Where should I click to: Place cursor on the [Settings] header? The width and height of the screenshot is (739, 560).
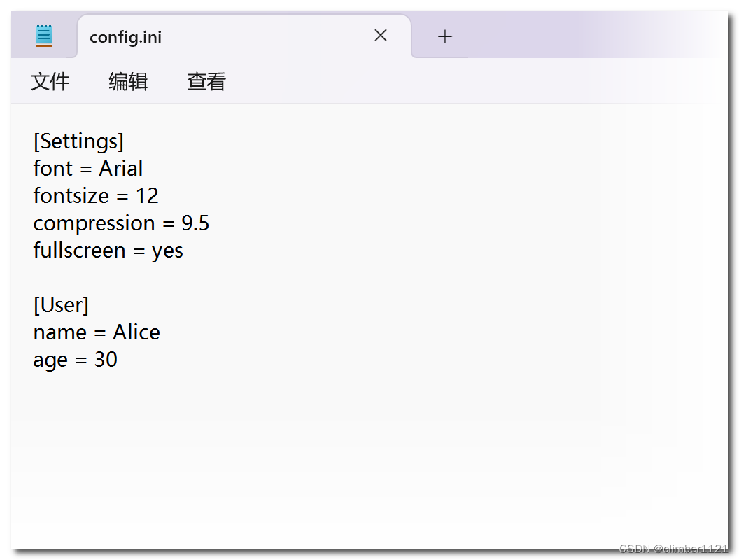[78, 141]
